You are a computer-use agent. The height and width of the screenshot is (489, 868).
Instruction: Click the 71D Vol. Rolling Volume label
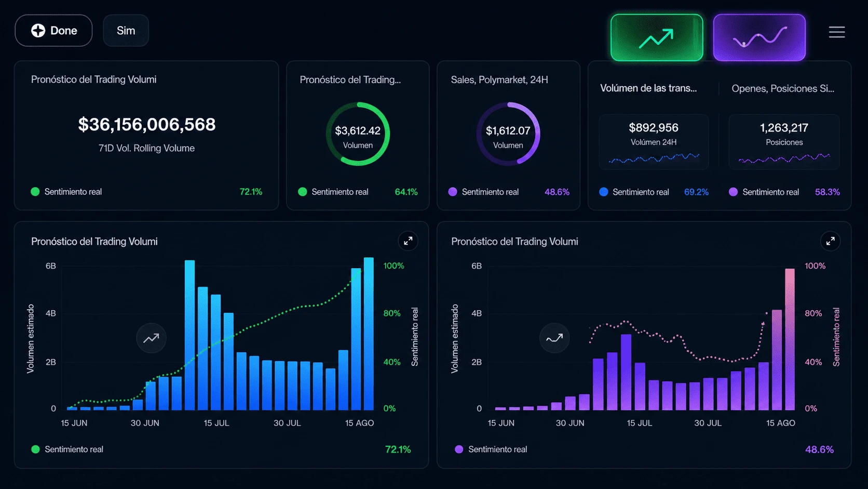[x=146, y=148]
